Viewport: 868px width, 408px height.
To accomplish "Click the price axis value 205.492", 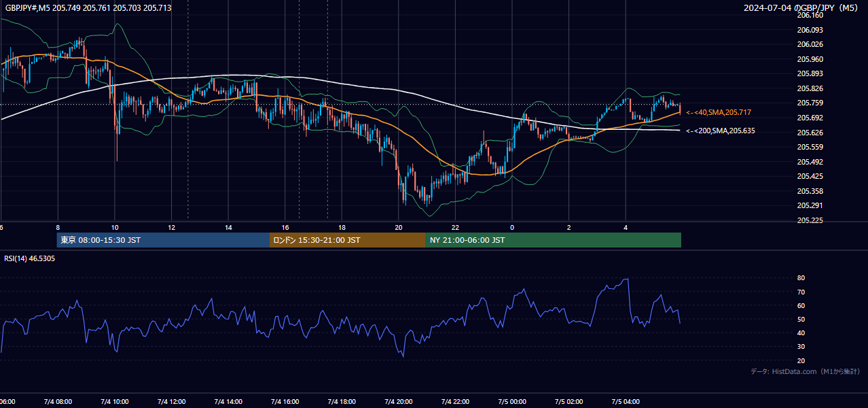I will tap(810, 162).
